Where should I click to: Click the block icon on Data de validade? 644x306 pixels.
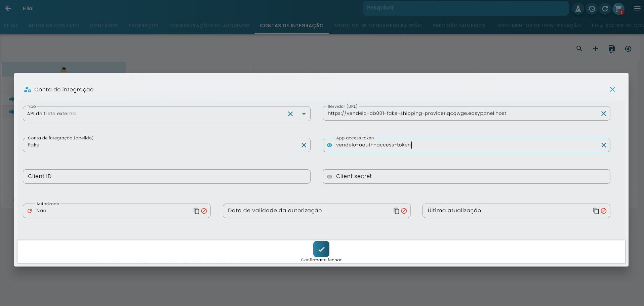tap(404, 211)
